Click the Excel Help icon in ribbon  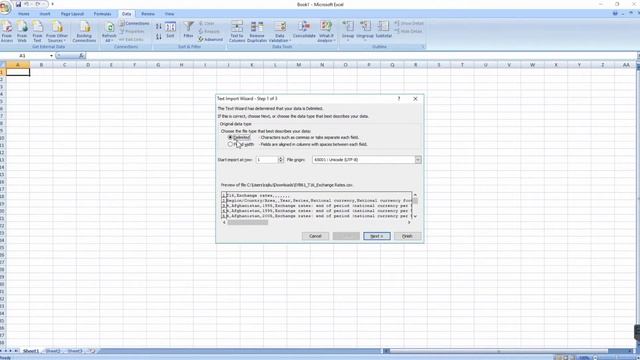[x=615, y=14]
